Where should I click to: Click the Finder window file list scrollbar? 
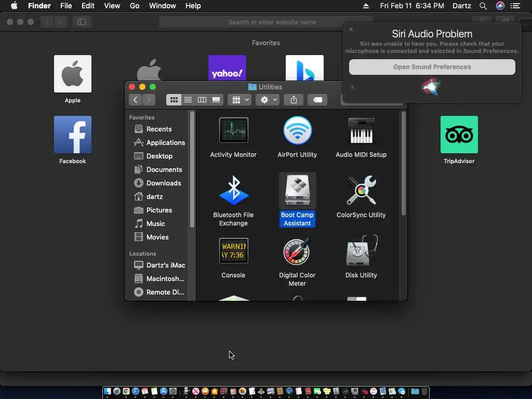coord(403,163)
